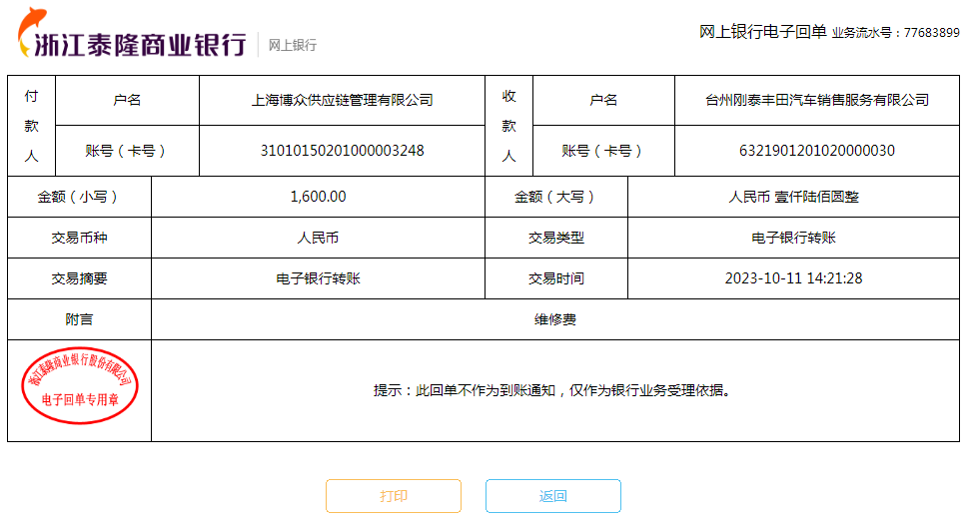Select the payer name 上海博众供应链管理有限公司
The height and width of the screenshot is (522, 980).
(342, 100)
